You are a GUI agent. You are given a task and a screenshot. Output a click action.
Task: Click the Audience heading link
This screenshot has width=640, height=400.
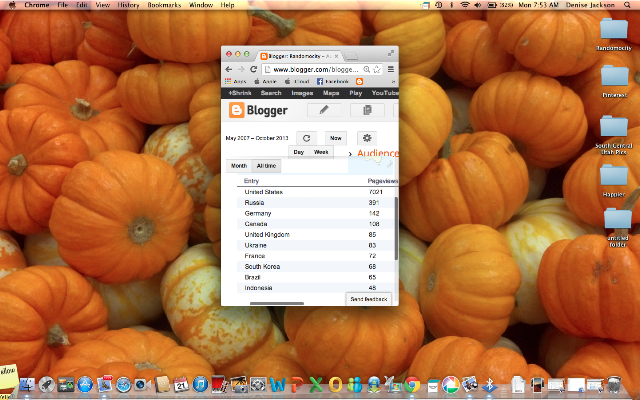point(378,153)
